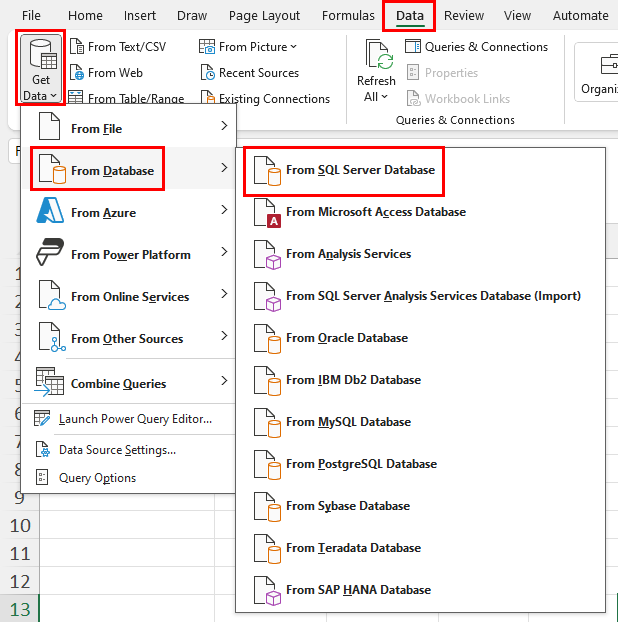
Task: Expand the From Other Sources chevron
Action: click(224, 336)
